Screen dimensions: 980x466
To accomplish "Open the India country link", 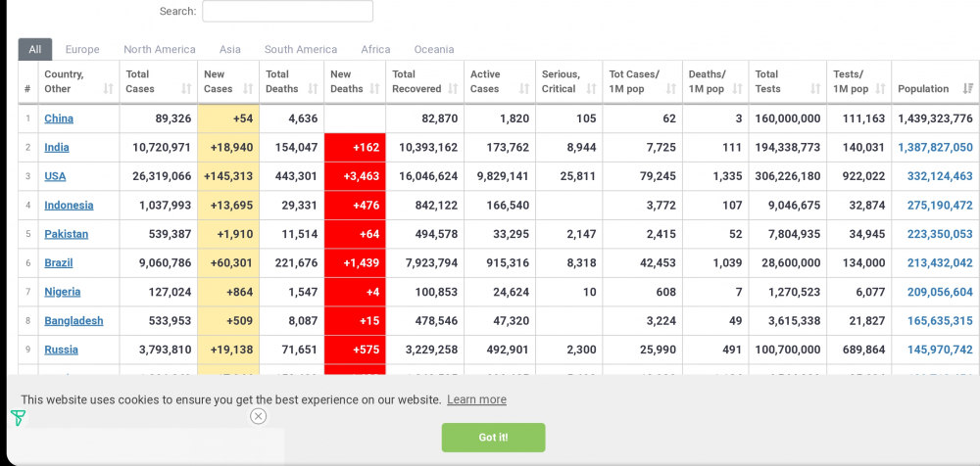I will click(x=57, y=148).
